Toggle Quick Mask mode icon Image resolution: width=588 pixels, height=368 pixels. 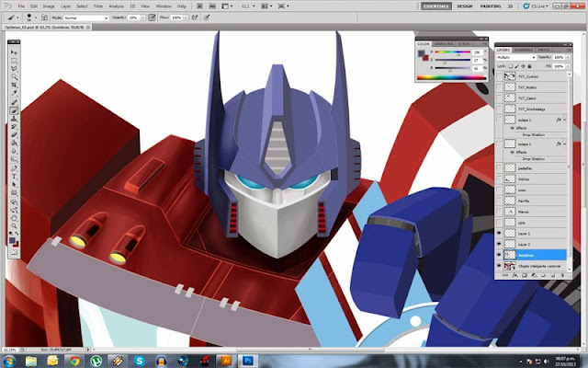pyautogui.click(x=14, y=252)
